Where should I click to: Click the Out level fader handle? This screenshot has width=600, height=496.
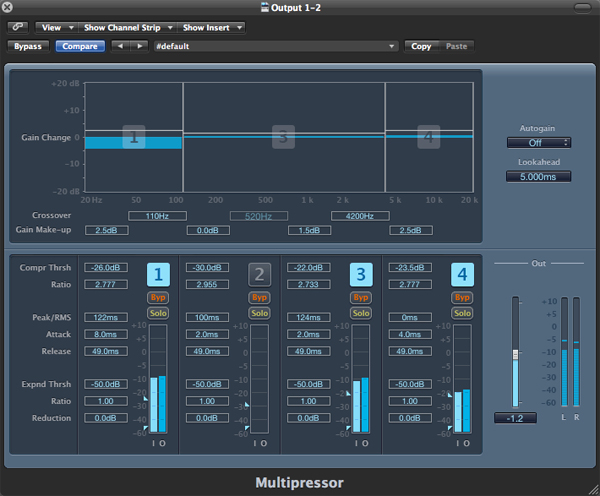[x=515, y=354]
